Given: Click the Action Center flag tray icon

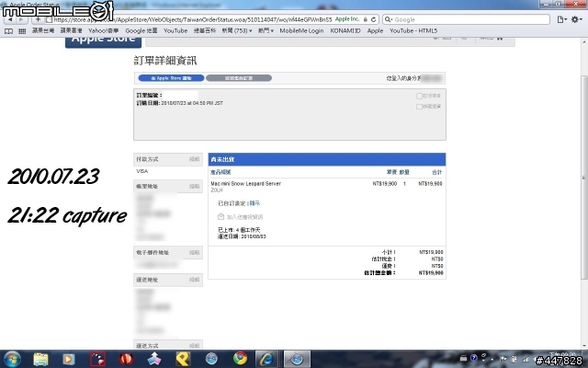Looking at the screenshot, I should pyautogui.click(x=503, y=360).
